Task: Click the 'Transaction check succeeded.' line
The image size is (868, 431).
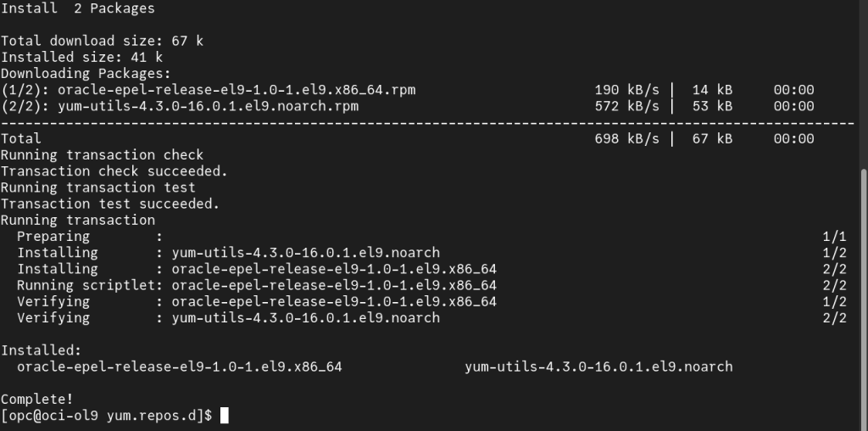Action: (114, 171)
